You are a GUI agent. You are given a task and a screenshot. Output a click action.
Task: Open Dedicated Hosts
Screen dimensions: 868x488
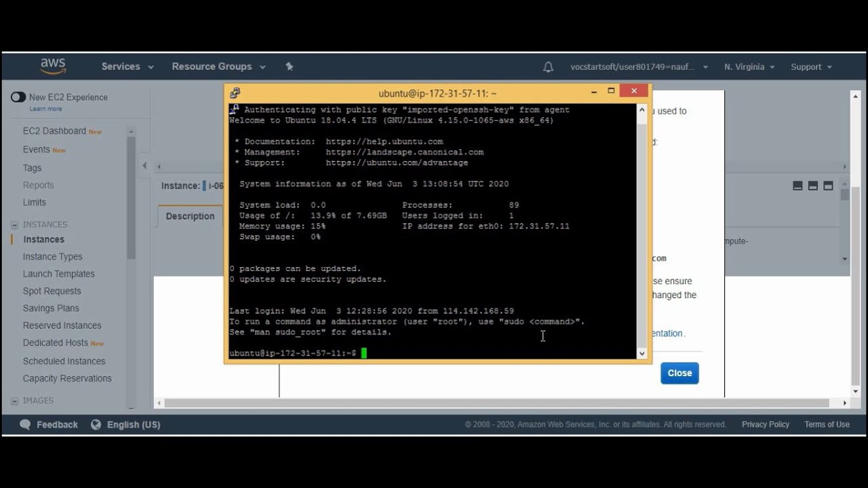[x=56, y=343]
